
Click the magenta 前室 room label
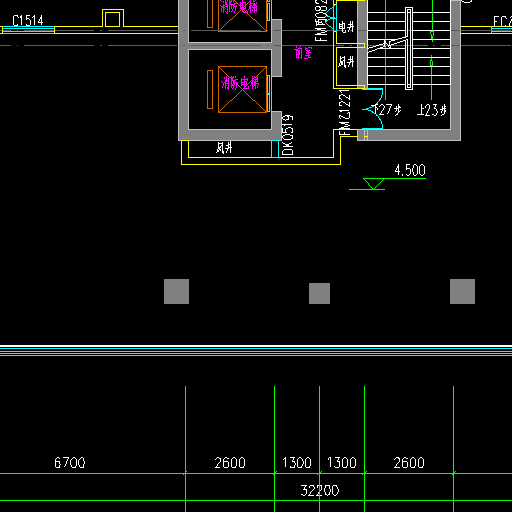(x=303, y=53)
